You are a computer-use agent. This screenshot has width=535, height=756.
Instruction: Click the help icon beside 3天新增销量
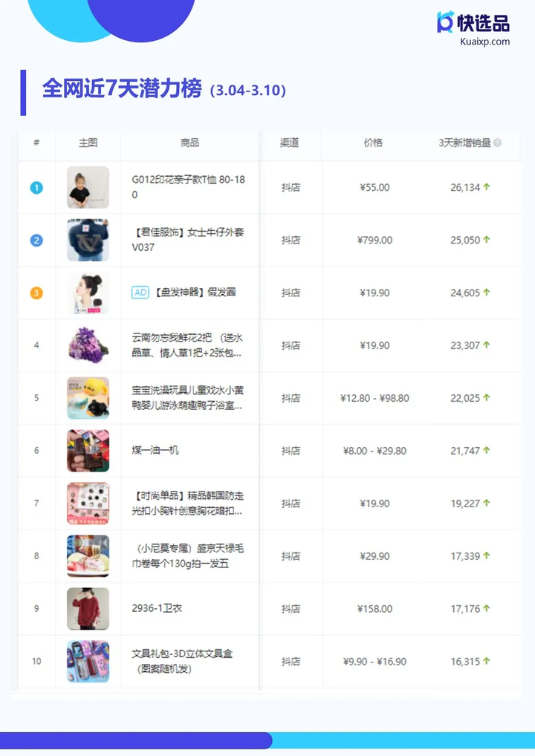coord(497,143)
